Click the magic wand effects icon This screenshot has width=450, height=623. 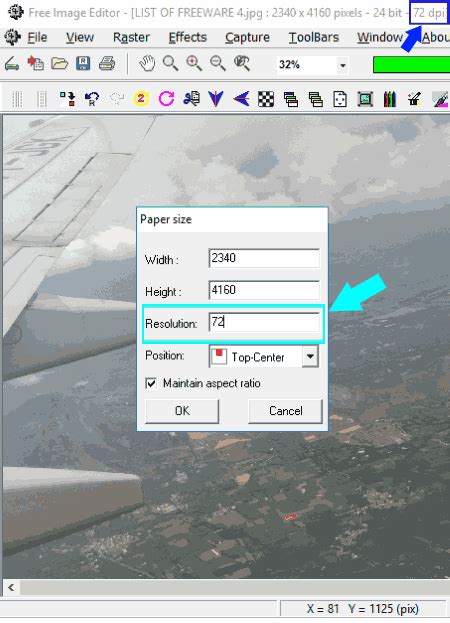(414, 99)
